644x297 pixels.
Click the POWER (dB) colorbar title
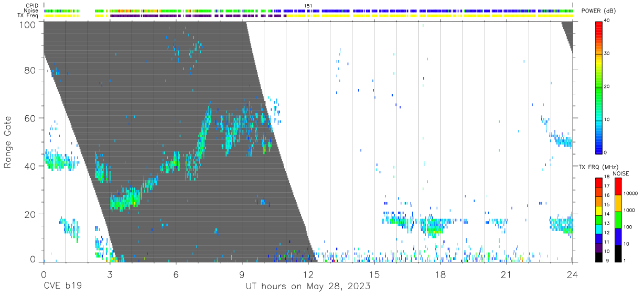tap(599, 11)
